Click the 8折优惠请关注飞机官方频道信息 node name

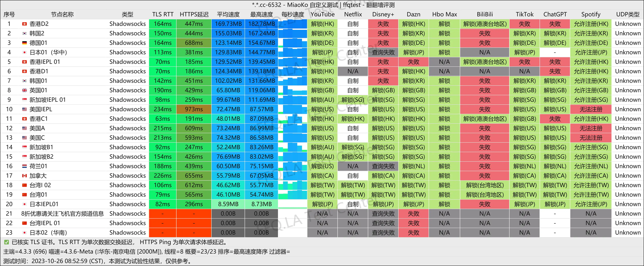[x=62, y=214]
